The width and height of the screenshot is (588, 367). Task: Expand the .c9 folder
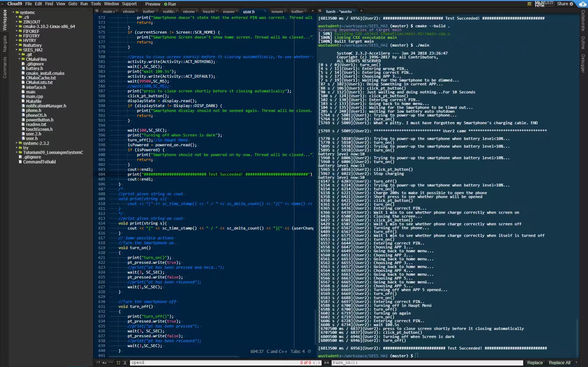16,17
